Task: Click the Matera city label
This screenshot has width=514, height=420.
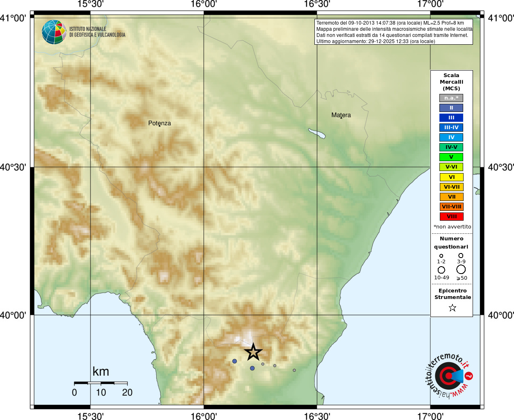Action: pyautogui.click(x=341, y=115)
